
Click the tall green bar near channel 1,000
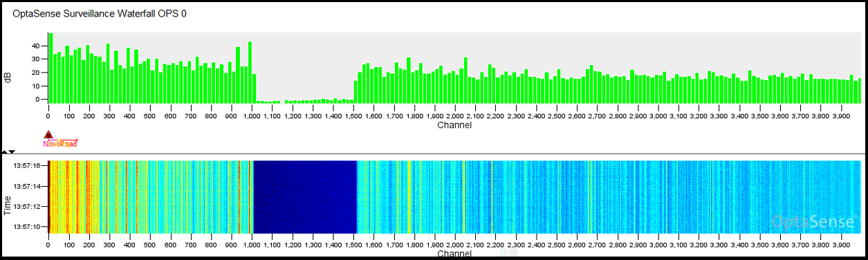coord(250,72)
